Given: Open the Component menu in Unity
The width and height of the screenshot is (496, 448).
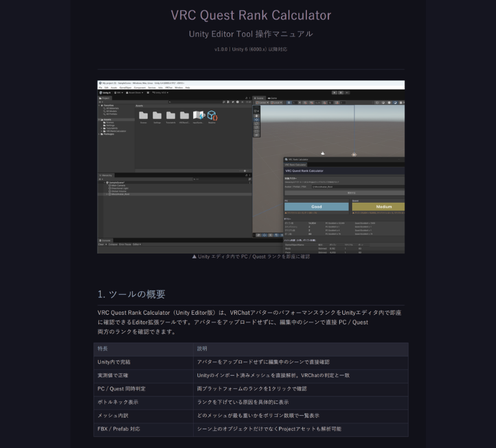Looking at the screenshot, I should coord(140,87).
